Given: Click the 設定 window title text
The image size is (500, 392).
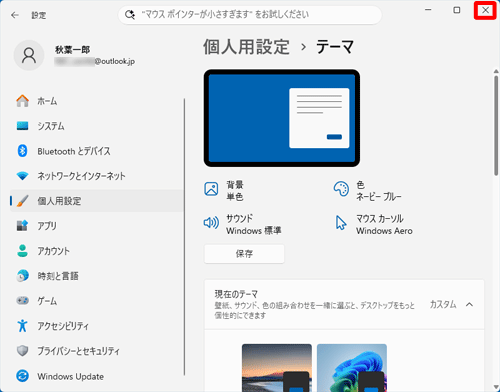Looking at the screenshot, I should pos(39,15).
